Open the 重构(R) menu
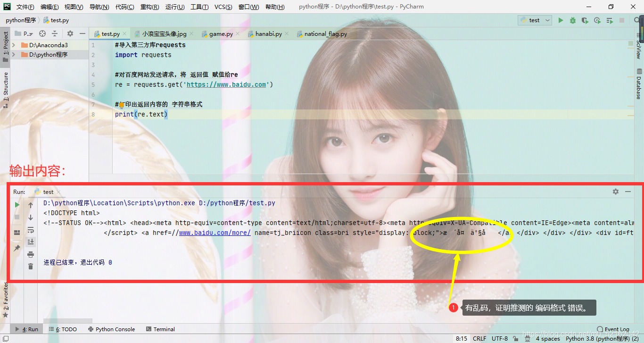Viewport: 644px width, 343px height. point(149,7)
